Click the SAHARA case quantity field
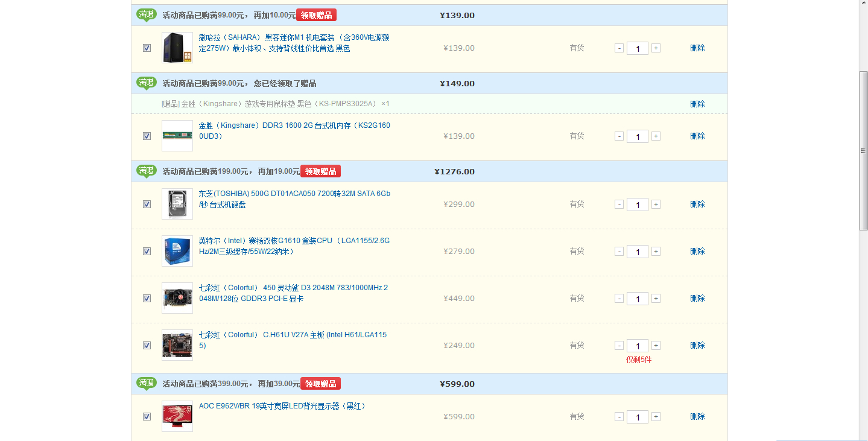868x441 pixels. click(x=638, y=48)
